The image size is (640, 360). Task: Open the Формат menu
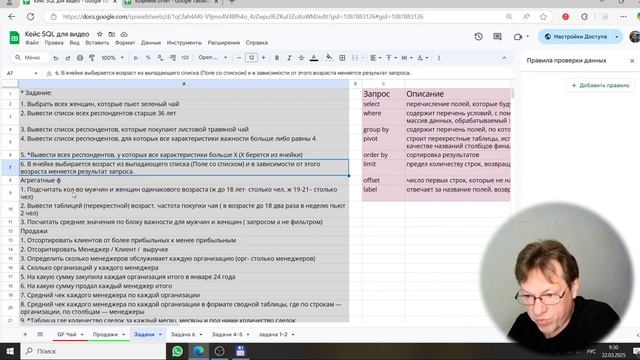click(125, 43)
